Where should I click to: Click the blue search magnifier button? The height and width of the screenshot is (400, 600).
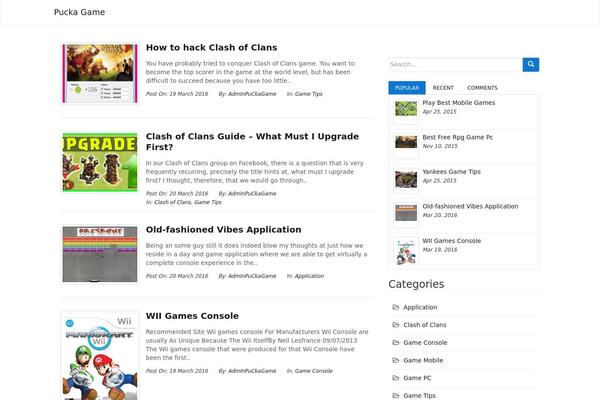tap(531, 64)
